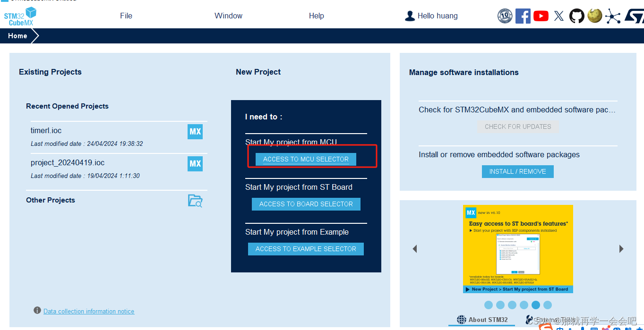Select the first carousel dot
Image resolution: width=644 pixels, height=330 pixels.
click(x=489, y=305)
